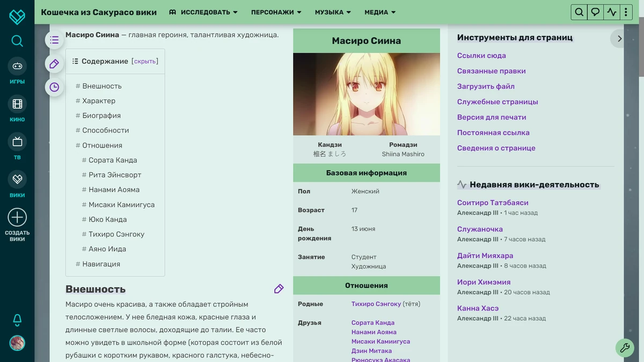Click the Масиро Сиина infobox portrait
The image size is (644, 362).
point(366,94)
